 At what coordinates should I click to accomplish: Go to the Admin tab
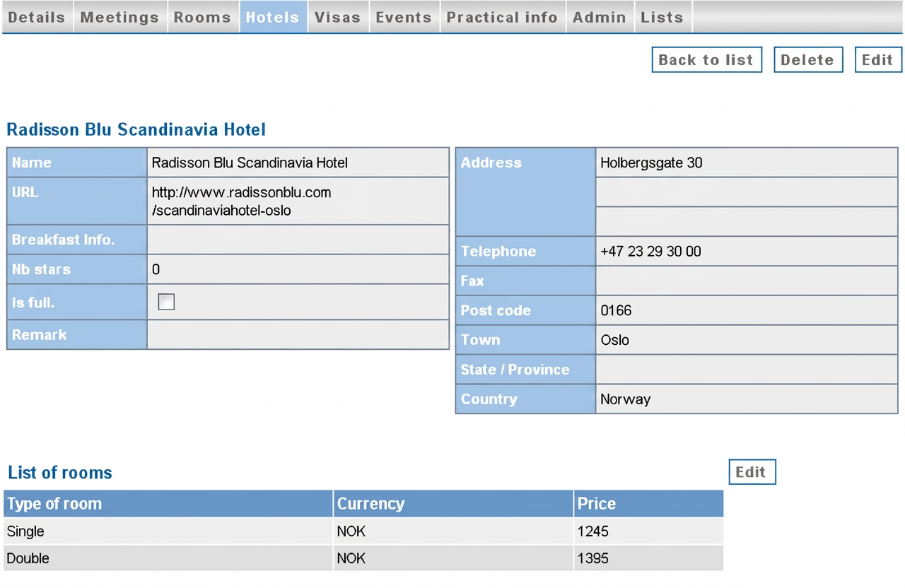[x=600, y=17]
